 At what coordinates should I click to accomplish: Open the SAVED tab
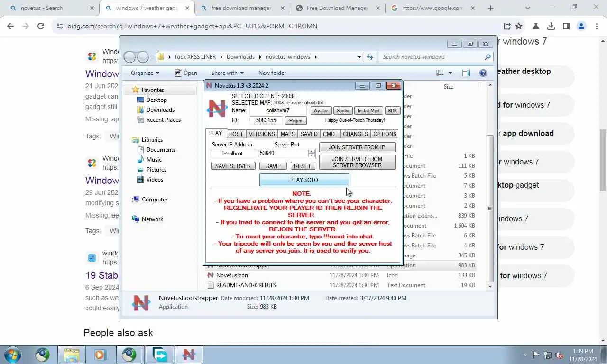pos(309,134)
